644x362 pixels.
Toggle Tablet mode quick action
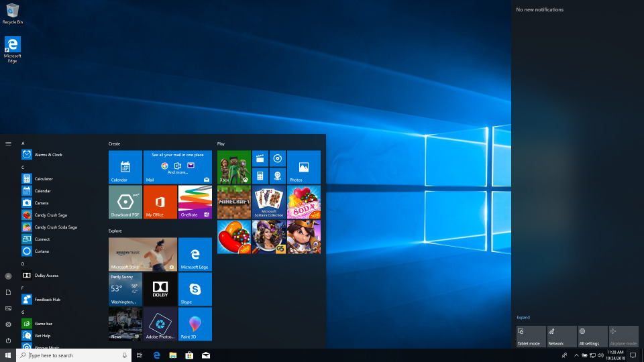click(x=529, y=337)
